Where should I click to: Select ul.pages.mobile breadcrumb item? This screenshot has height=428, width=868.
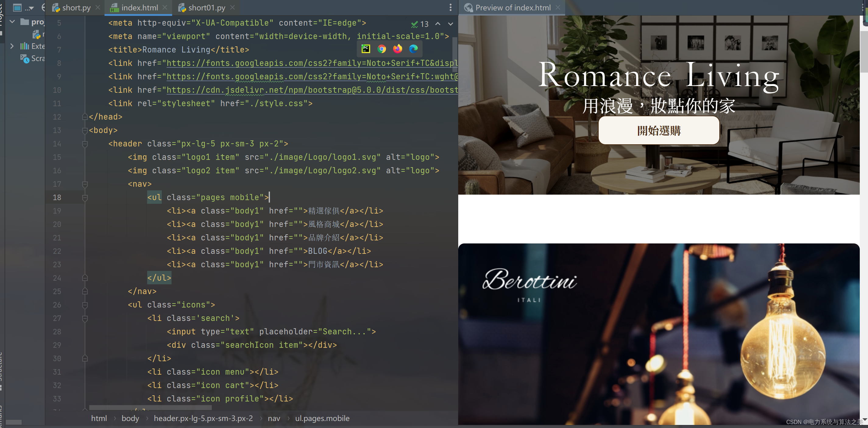click(322, 418)
